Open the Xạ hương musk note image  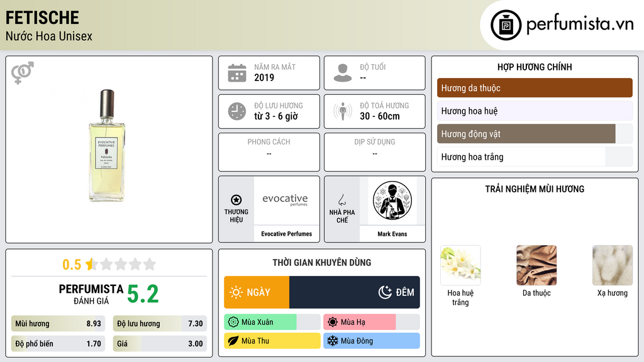coord(613,265)
